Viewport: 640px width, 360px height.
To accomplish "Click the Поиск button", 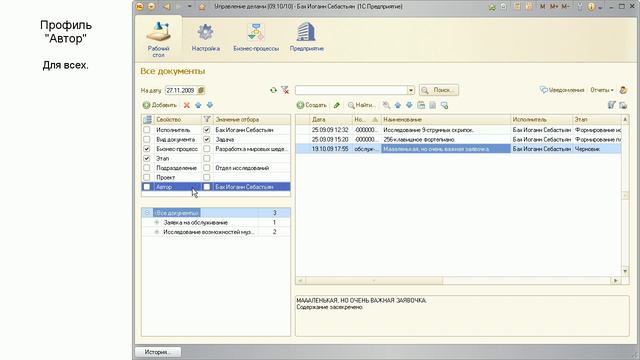I will pos(439,90).
